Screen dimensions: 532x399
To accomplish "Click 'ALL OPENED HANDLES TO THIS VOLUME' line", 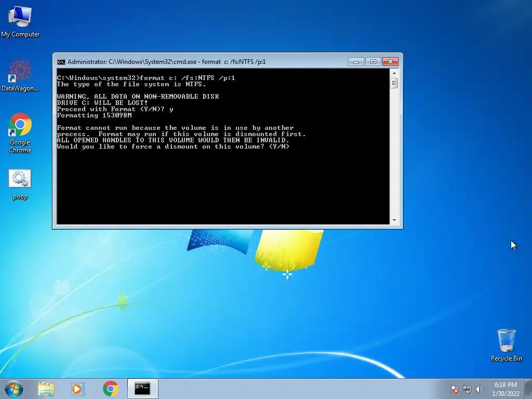I will click(173, 140).
